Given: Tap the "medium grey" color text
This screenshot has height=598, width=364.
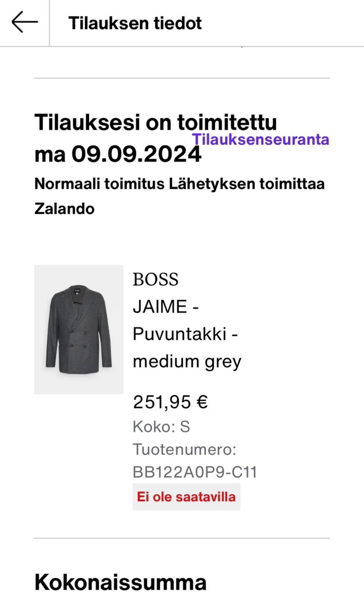Looking at the screenshot, I should click(x=187, y=361).
